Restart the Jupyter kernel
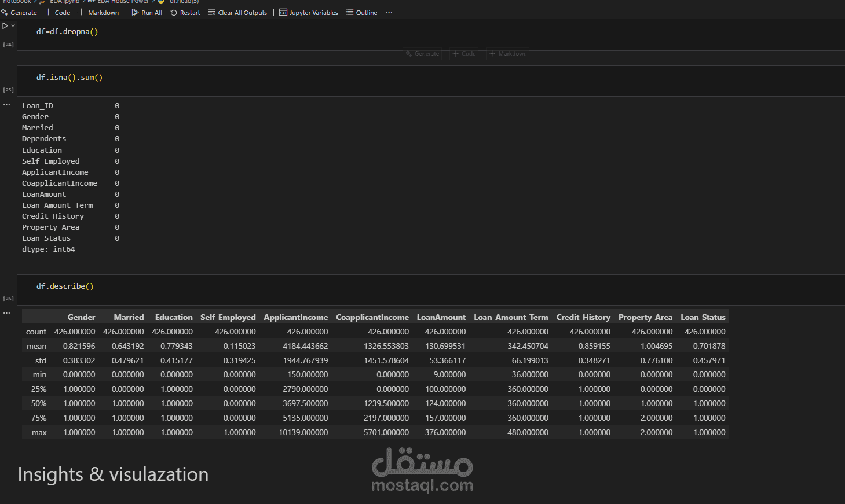 coord(185,13)
